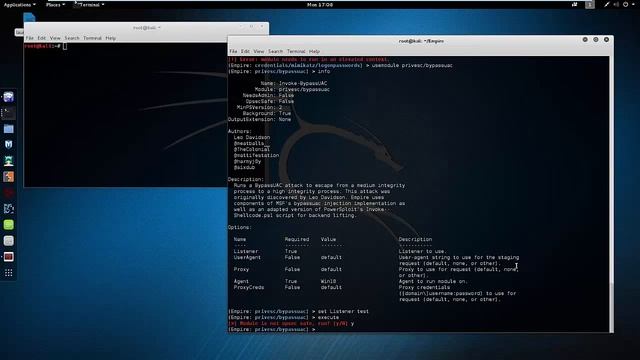Image resolution: width=640 pixels, height=360 pixels.
Task: Open Terminal menu in back terminal window
Action: click(x=92, y=38)
